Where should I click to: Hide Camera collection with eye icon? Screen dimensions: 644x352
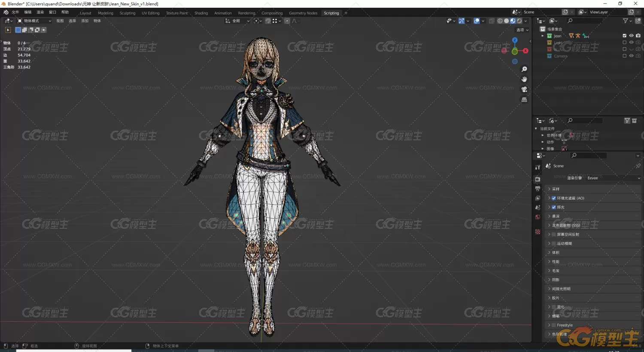click(x=631, y=56)
